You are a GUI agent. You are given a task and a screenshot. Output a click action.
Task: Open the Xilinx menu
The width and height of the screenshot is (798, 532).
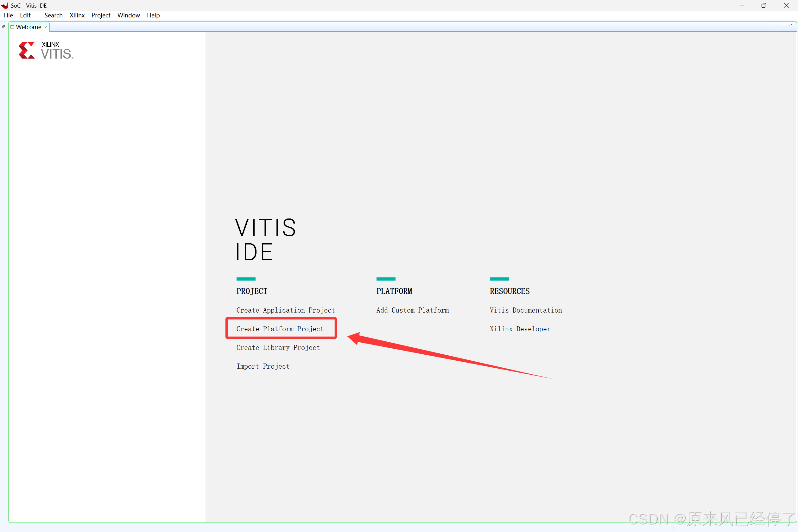77,15
